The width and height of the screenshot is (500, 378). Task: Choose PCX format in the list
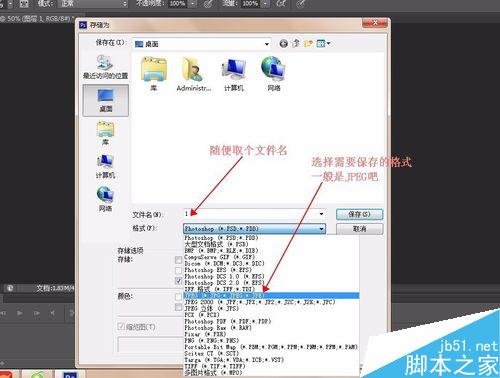click(271, 315)
